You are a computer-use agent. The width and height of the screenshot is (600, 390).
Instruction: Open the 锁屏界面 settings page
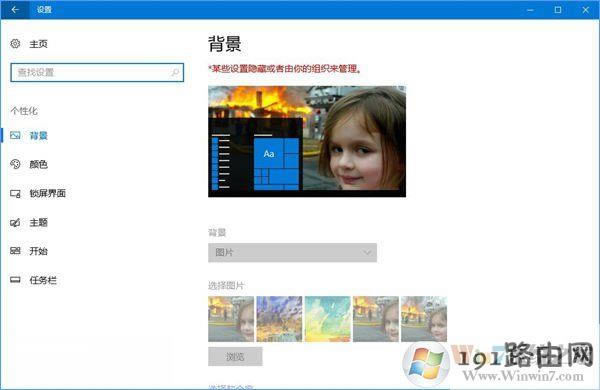[x=47, y=193]
